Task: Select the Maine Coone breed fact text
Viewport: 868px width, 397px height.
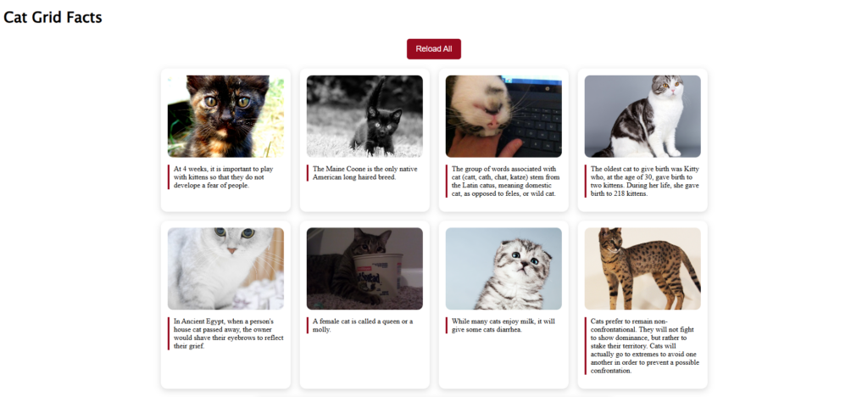Action: point(364,173)
